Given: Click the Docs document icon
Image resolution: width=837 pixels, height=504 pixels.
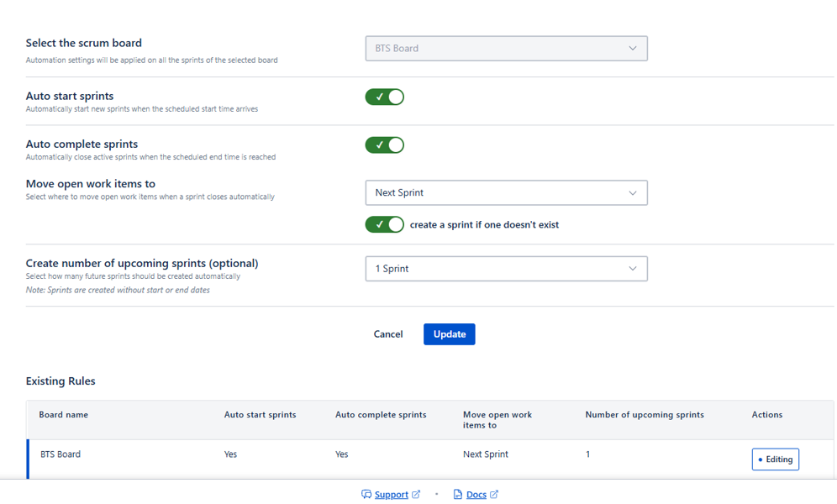Looking at the screenshot, I should click(457, 495).
